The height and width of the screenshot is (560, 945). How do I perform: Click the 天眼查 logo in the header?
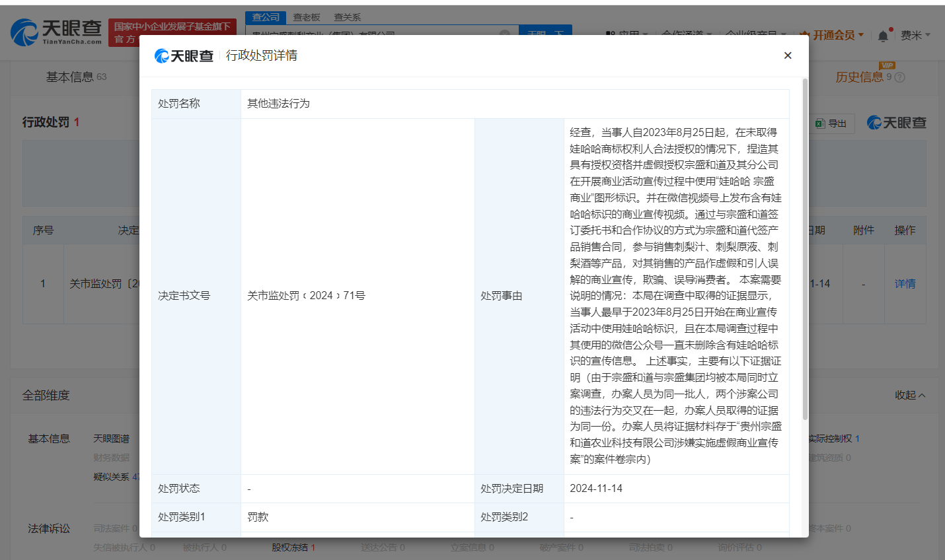point(57,32)
